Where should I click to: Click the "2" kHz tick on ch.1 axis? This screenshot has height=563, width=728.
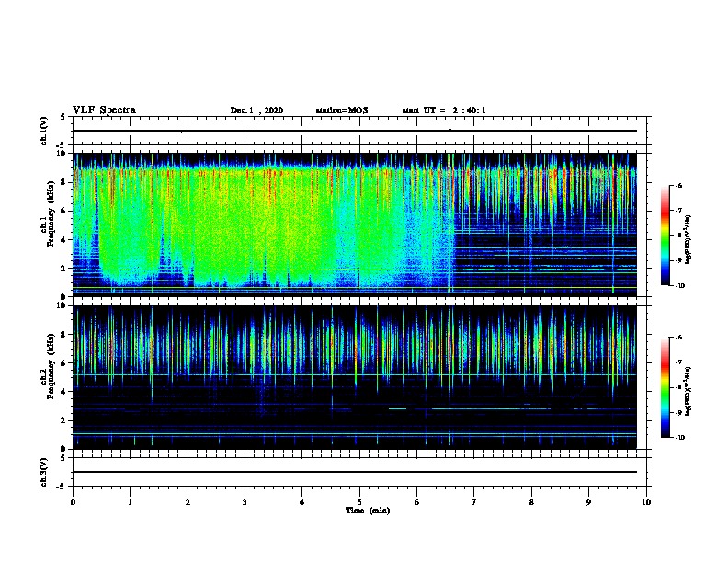(63, 268)
